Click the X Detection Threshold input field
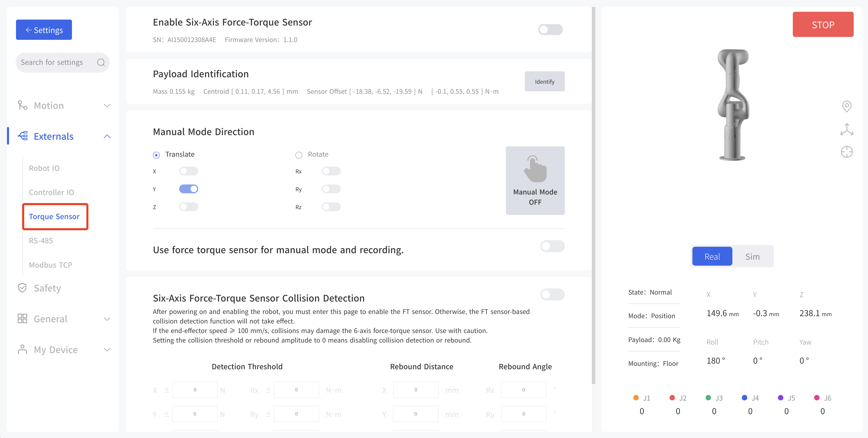The image size is (868, 438). pyautogui.click(x=195, y=390)
